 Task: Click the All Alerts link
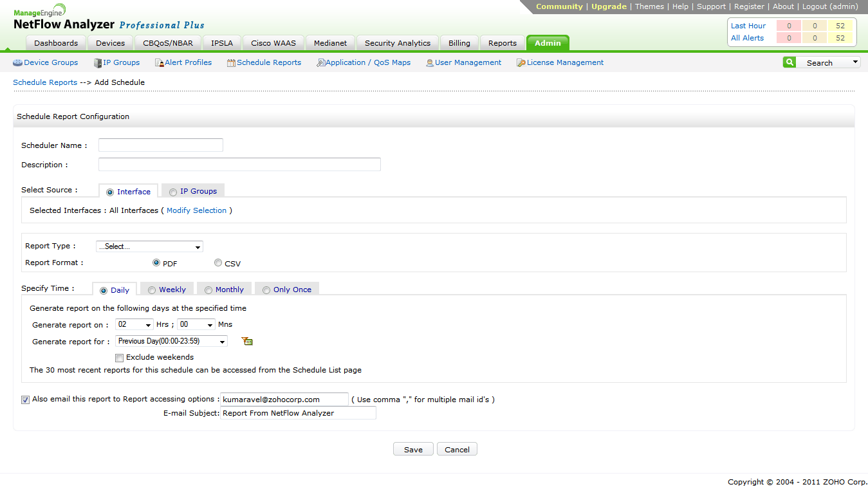point(748,38)
